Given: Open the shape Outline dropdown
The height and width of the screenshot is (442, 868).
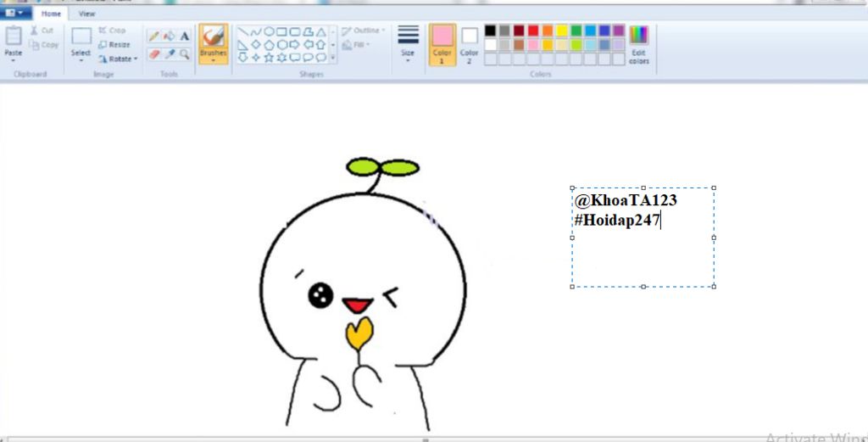Looking at the screenshot, I should (363, 31).
